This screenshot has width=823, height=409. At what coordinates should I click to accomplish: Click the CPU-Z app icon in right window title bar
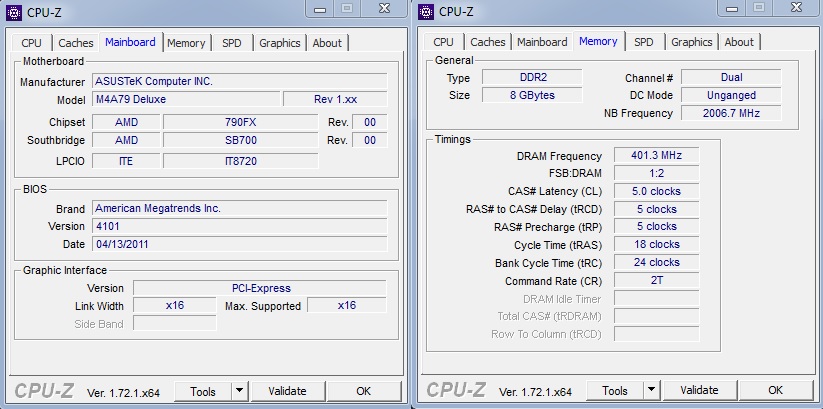[x=426, y=12]
